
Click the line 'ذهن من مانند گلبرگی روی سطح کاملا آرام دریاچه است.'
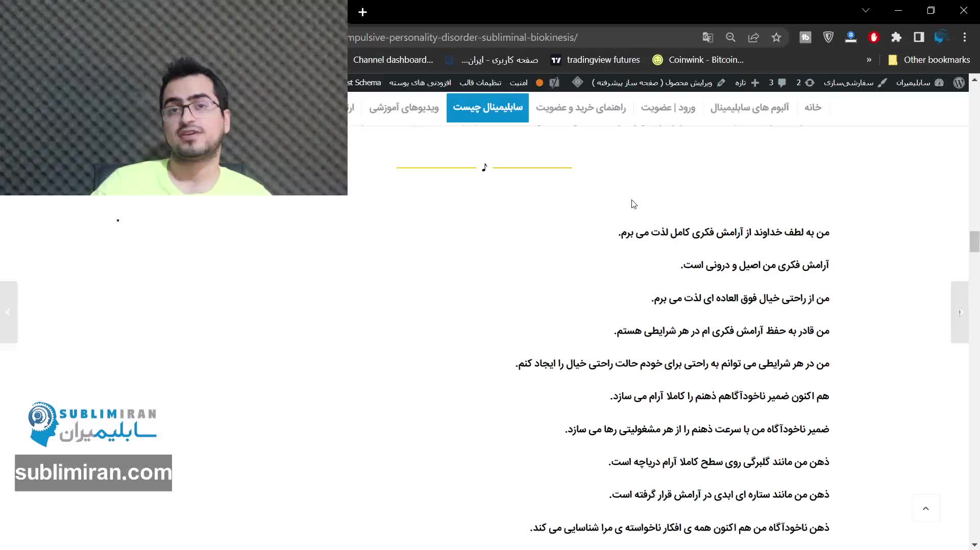719,462
